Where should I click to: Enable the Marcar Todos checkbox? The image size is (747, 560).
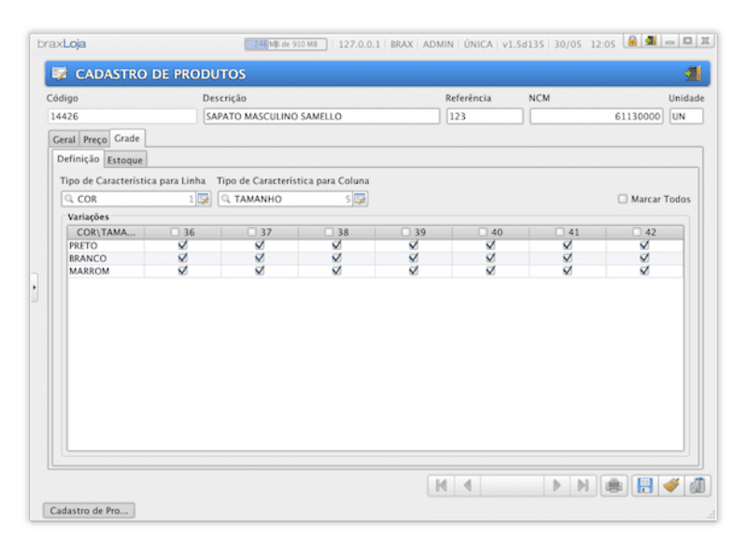623,199
